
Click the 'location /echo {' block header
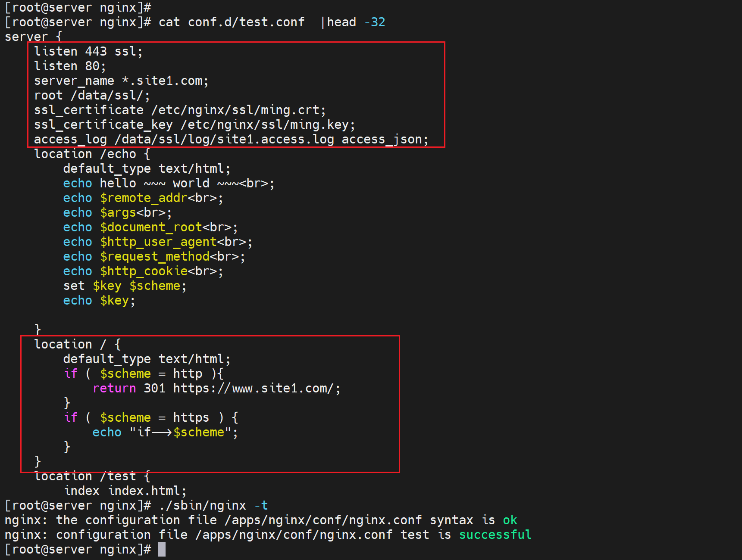pos(91,154)
